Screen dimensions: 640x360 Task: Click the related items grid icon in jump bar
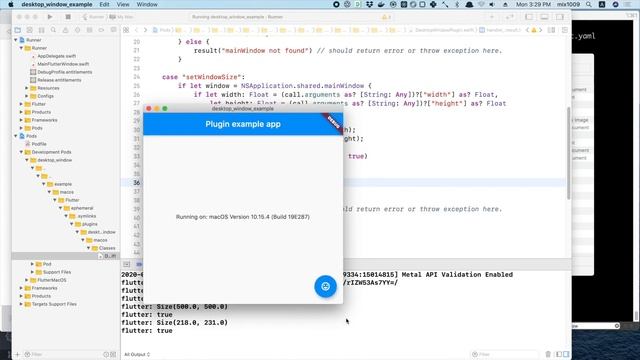pyautogui.click(x=126, y=30)
